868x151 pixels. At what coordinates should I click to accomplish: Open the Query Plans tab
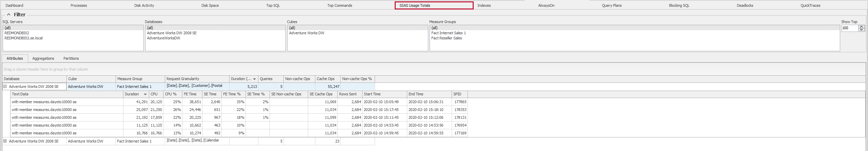point(612,5)
